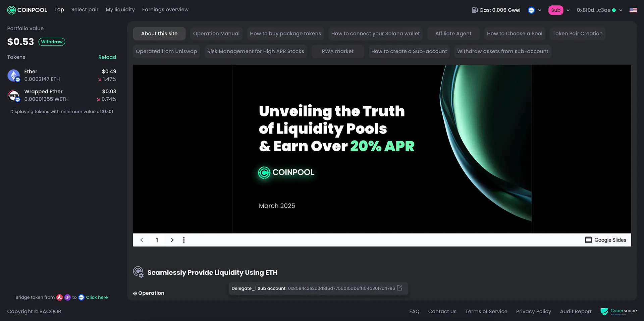Screen dimensions: 644x321
Task: Click Reload tokens link
Action: point(107,57)
